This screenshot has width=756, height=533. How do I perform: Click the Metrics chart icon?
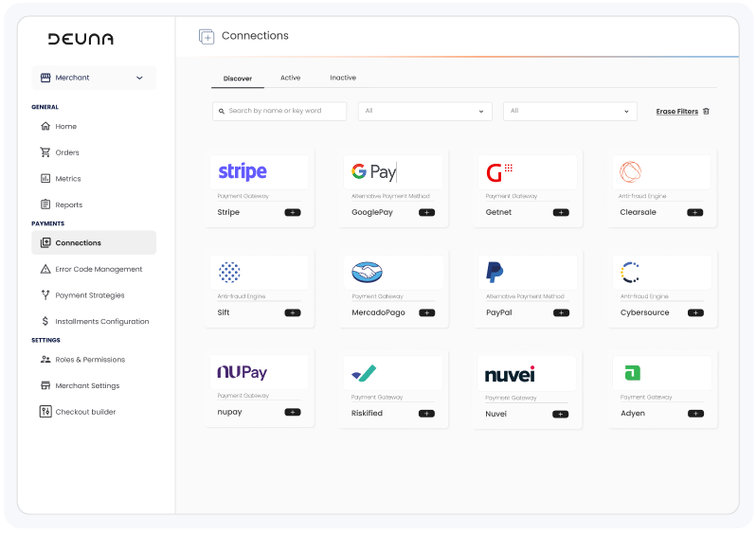tap(45, 178)
